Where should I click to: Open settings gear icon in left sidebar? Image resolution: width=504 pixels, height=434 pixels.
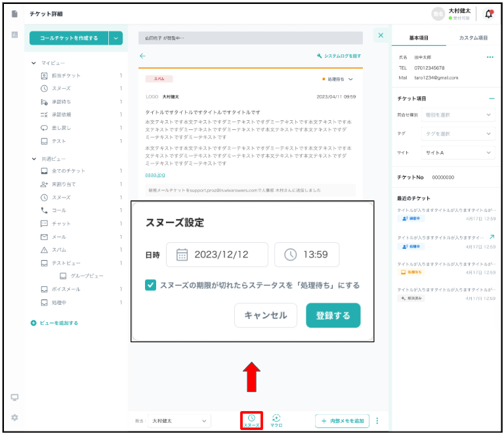[x=14, y=417]
